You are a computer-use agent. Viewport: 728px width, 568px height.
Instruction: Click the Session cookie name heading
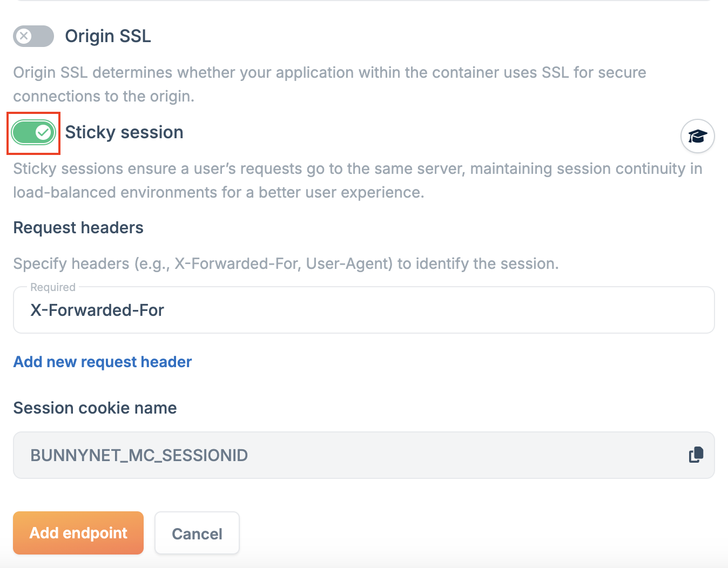[x=95, y=408]
